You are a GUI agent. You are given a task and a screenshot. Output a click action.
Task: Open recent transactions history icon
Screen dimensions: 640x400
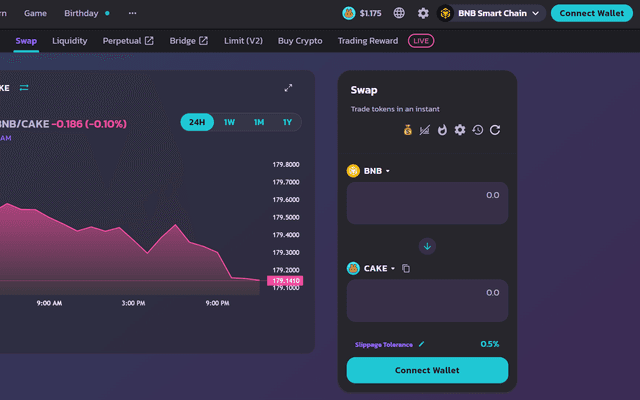tap(478, 130)
